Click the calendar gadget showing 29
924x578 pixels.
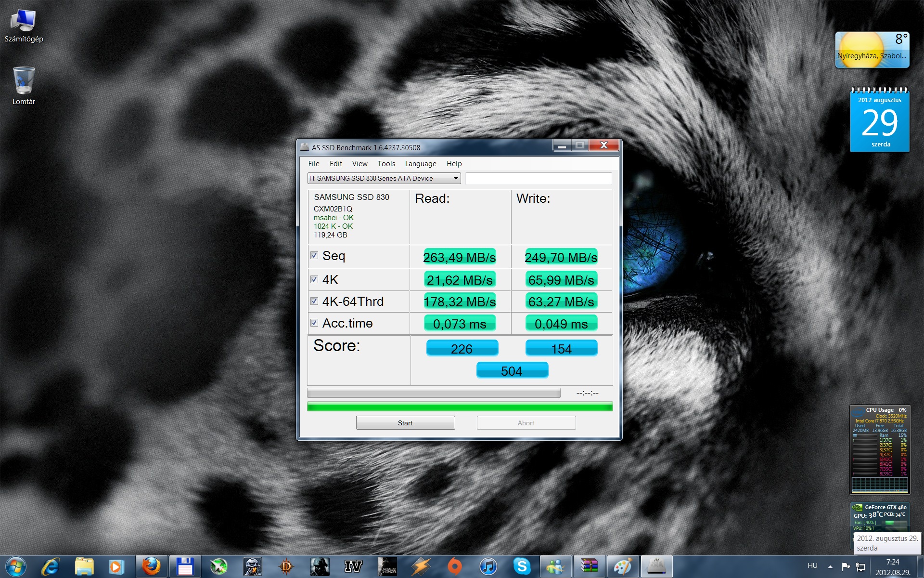coord(880,120)
